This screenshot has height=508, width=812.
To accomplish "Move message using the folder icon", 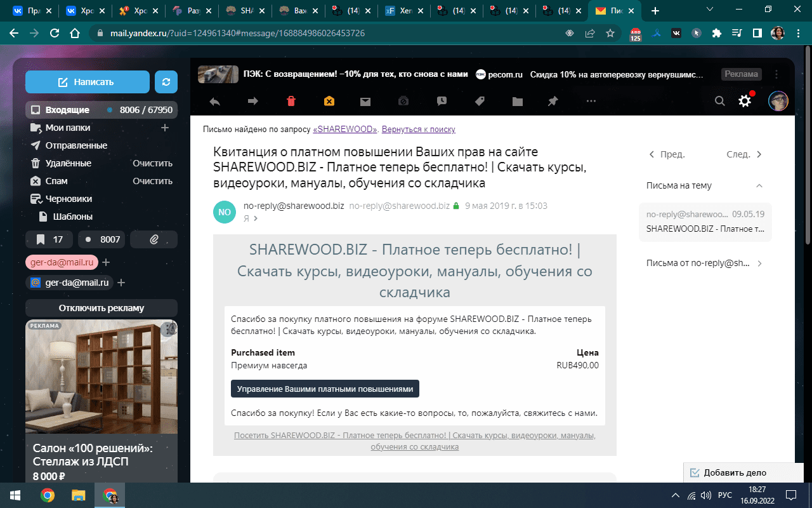I will (x=518, y=101).
